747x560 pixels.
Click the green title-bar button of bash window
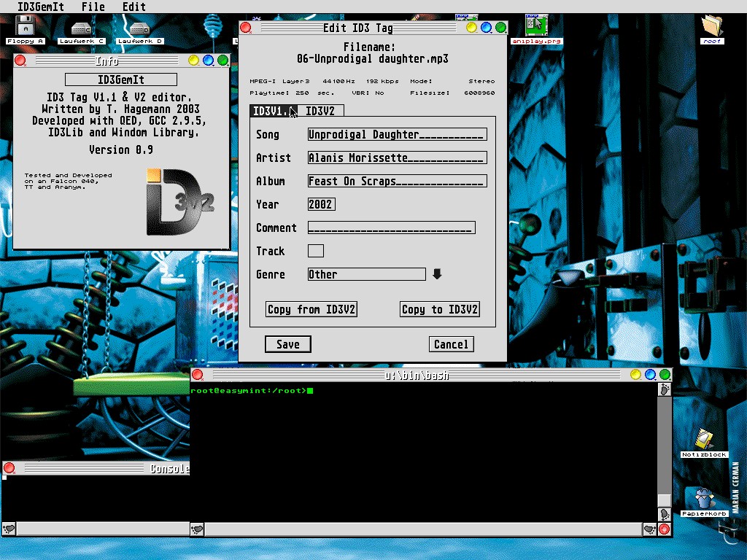665,374
